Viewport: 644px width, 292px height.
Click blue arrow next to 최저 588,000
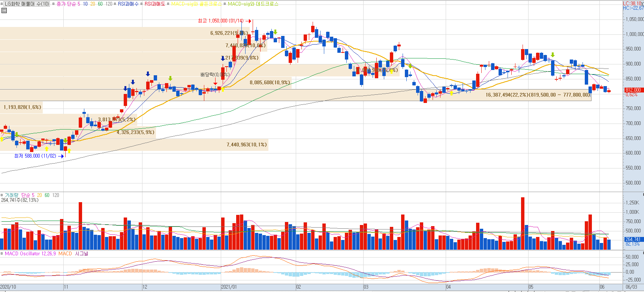(x=61, y=156)
